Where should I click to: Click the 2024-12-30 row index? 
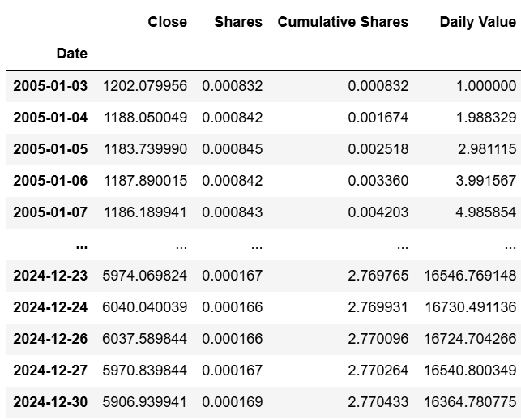50,402
